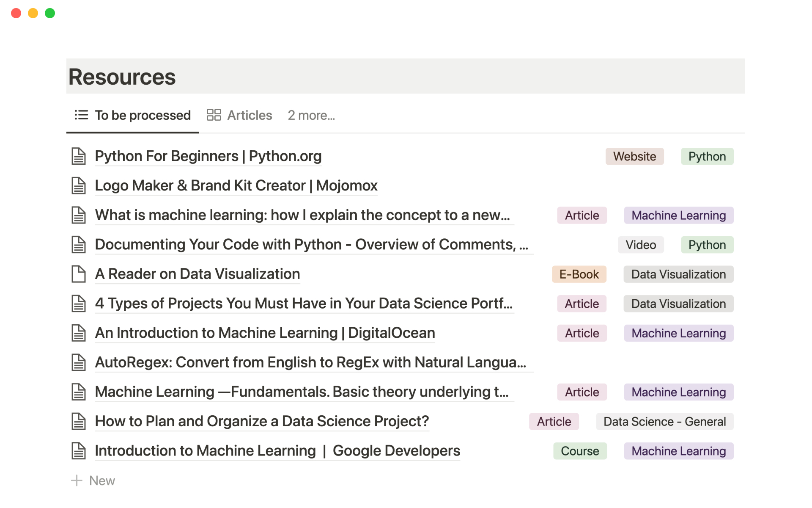Viewport: 812px width, 508px height.
Task: Click page icon next to Logo Maker entry
Action: (x=79, y=186)
